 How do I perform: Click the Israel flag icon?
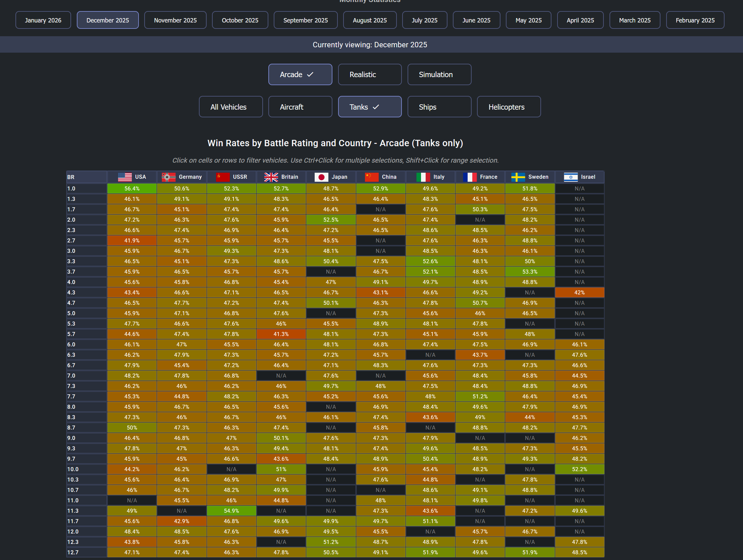571,177
